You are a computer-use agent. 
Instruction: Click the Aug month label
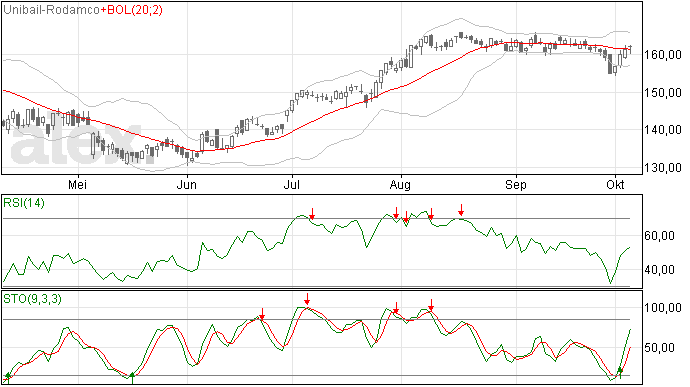pos(400,184)
